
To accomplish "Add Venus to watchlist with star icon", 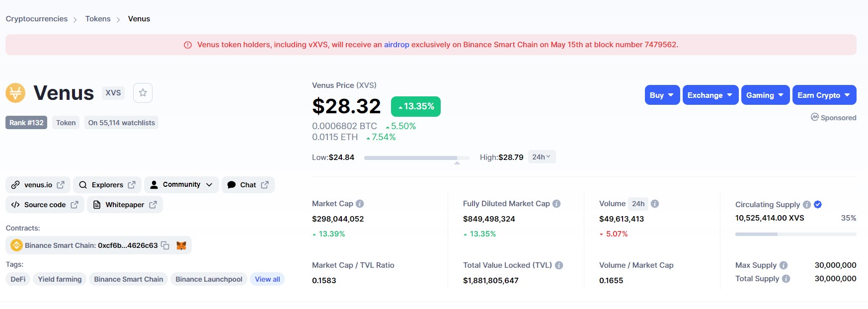I will point(143,93).
